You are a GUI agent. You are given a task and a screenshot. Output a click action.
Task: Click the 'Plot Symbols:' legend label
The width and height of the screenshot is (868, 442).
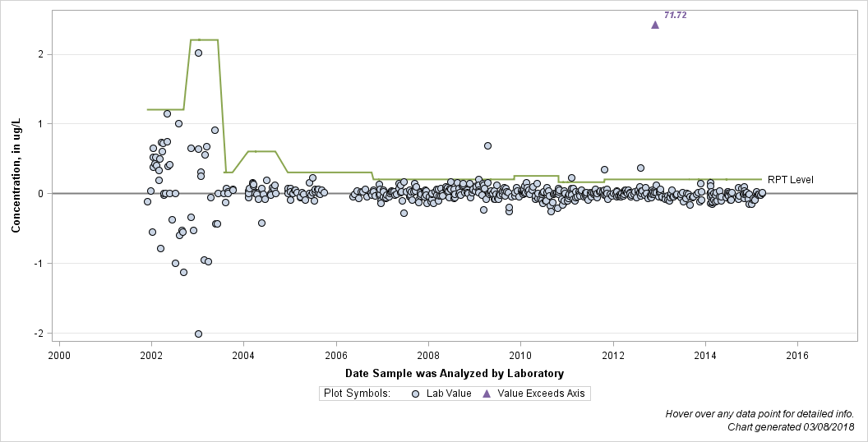coord(357,394)
